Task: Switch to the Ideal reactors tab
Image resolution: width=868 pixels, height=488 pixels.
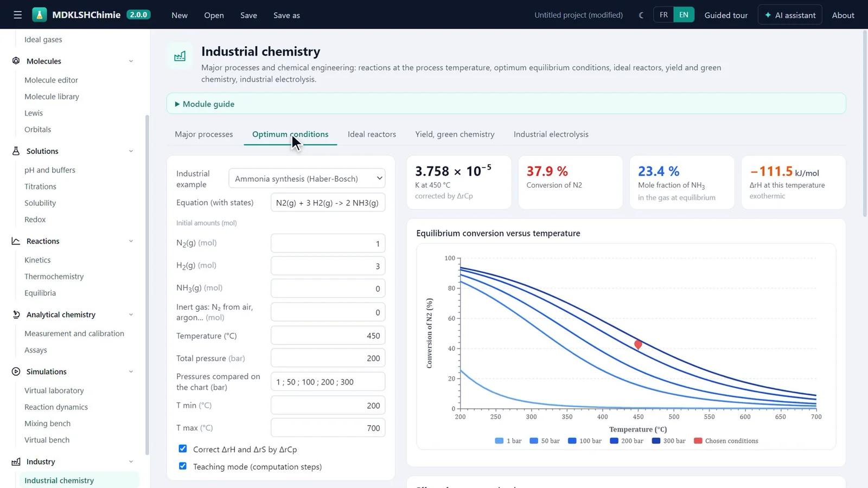Action: (x=372, y=134)
